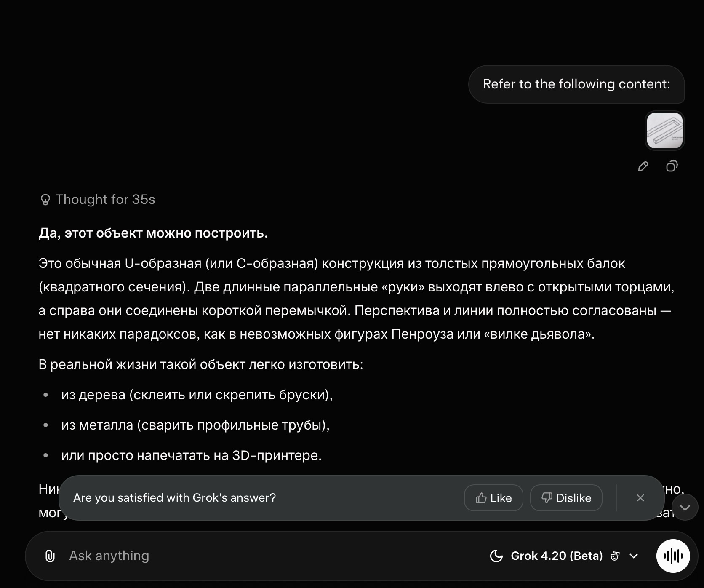Viewport: 704px width, 588px height.
Task: Start voice mode with the waveform button
Action: (x=673, y=556)
